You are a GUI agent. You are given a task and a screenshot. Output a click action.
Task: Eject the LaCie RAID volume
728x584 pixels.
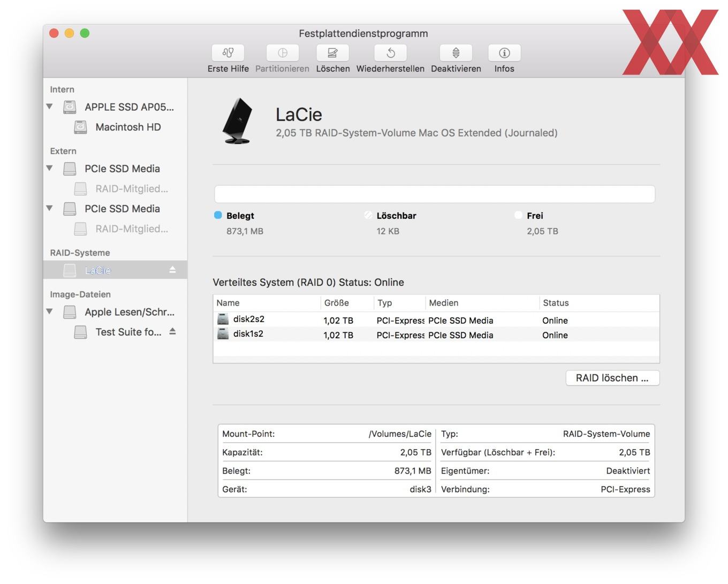click(x=172, y=270)
